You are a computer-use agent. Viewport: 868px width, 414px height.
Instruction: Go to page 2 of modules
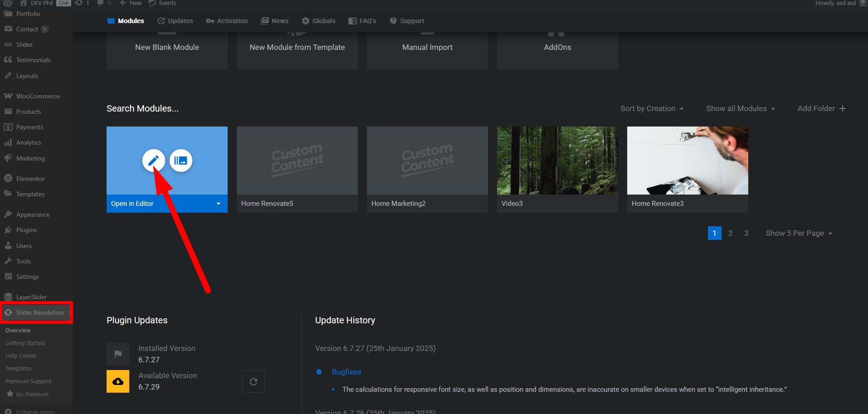730,233
